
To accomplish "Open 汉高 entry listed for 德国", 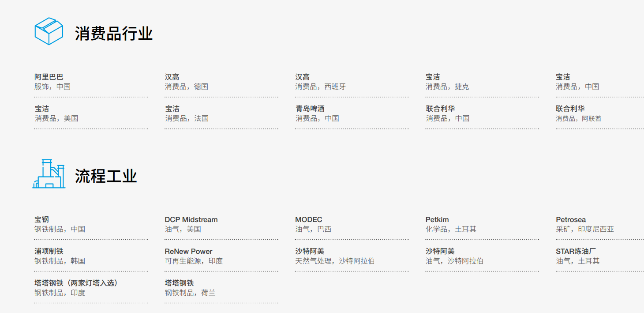I will (172, 77).
